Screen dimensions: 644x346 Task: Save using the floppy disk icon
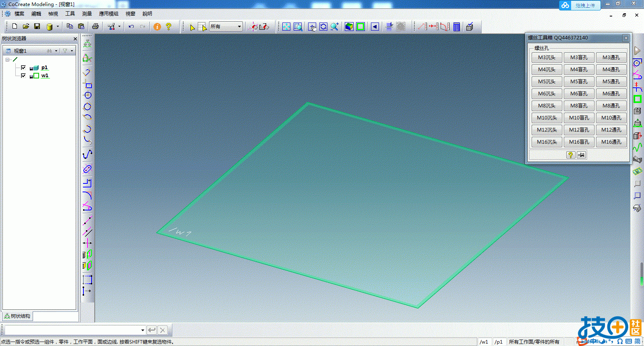tap(37, 26)
